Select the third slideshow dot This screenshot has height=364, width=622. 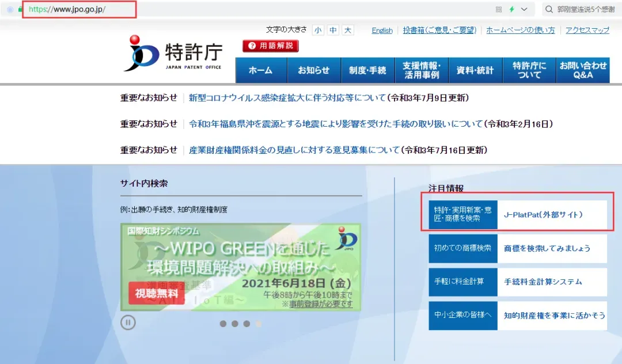coord(246,324)
